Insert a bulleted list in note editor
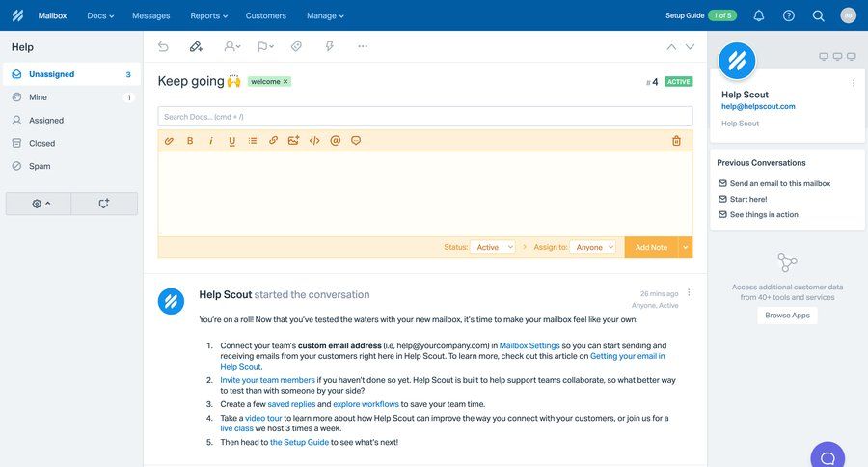The height and width of the screenshot is (467, 868). coord(253,141)
